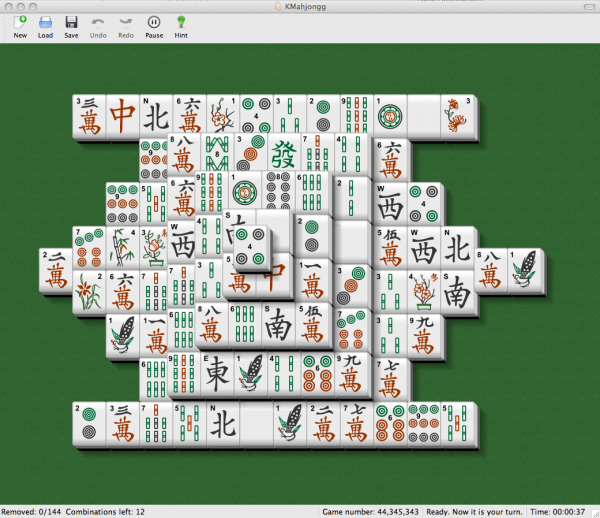Select the East wind 東 tile
The image size is (600, 518).
coord(217,374)
